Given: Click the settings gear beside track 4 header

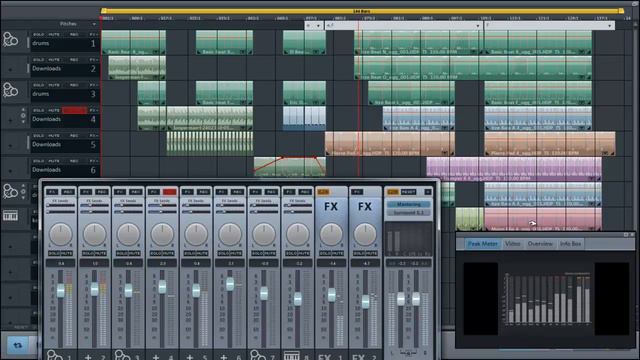Looking at the screenshot, I should pyautogui.click(x=23, y=116).
